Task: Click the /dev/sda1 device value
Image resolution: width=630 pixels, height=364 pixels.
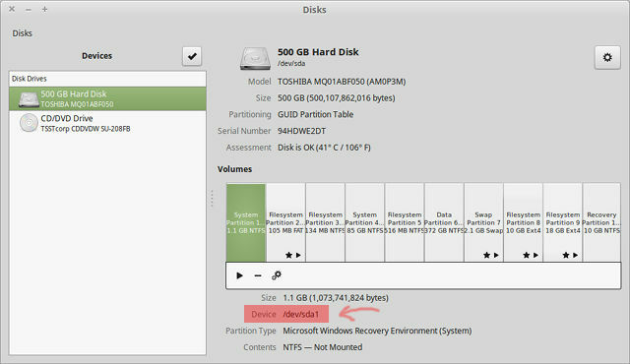Action: click(301, 314)
